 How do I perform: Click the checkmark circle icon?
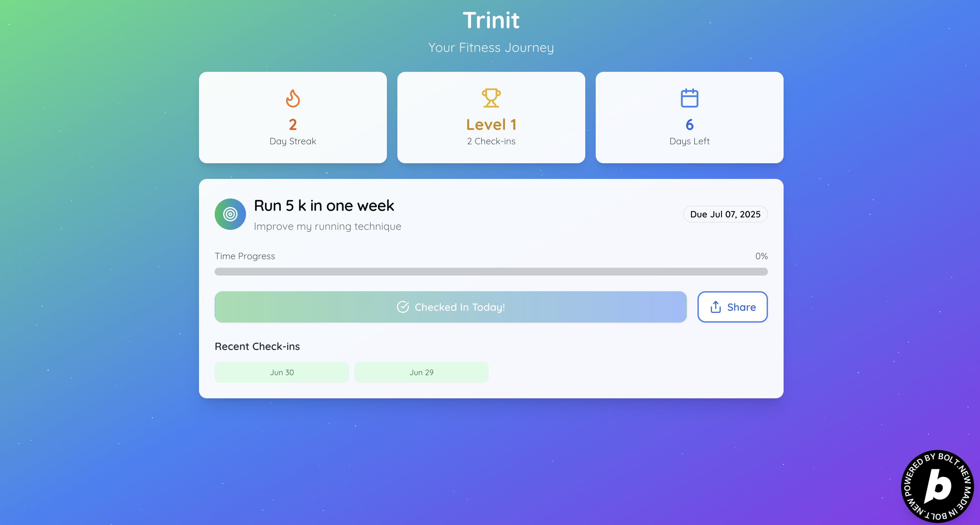tap(403, 307)
